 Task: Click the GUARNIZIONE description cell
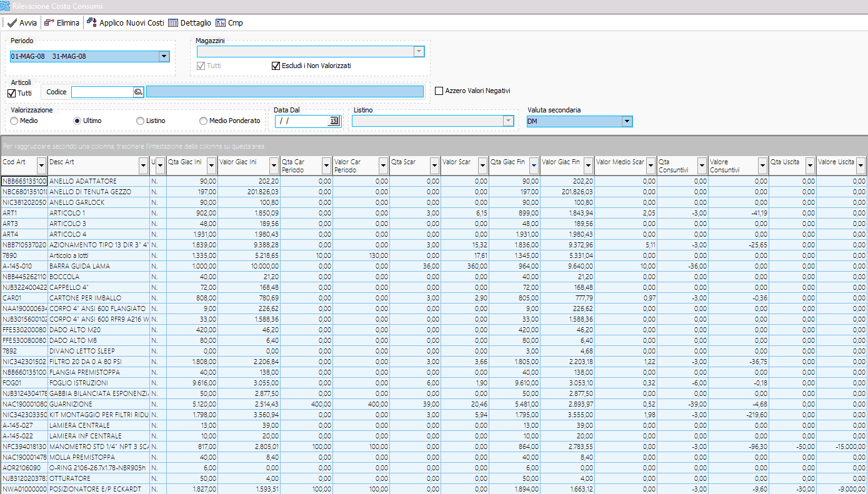tap(99, 404)
